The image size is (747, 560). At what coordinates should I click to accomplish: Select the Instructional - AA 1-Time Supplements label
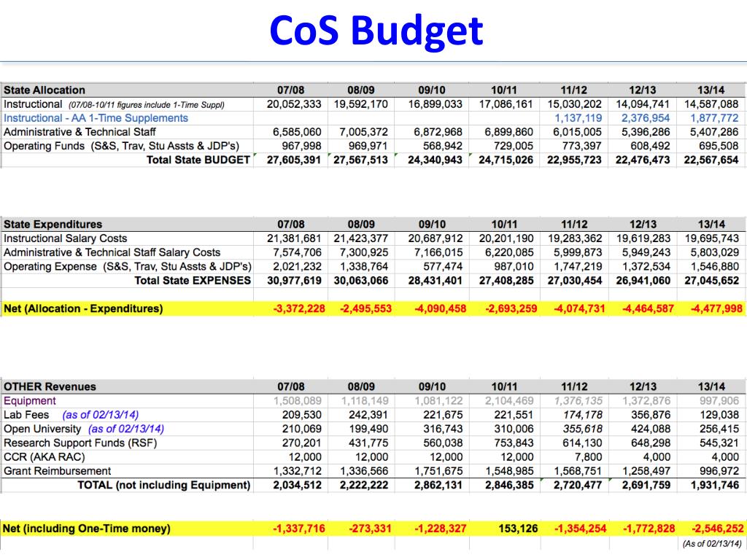[96, 118]
